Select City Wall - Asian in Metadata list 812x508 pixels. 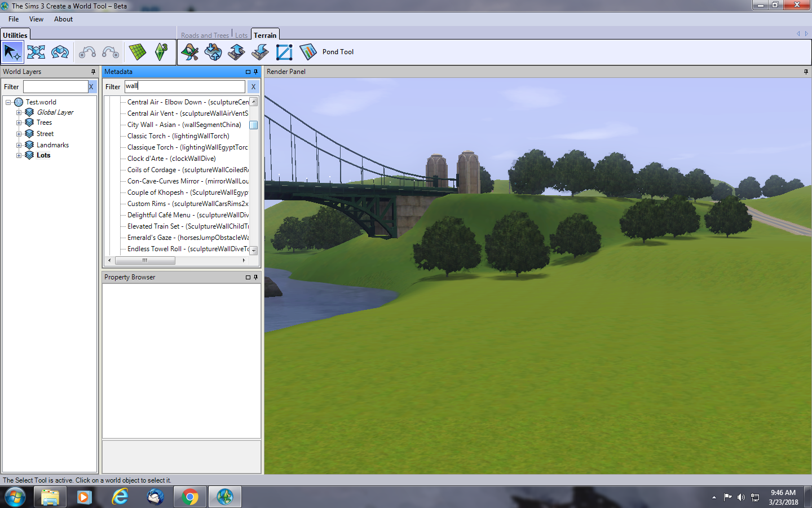pyautogui.click(x=184, y=125)
